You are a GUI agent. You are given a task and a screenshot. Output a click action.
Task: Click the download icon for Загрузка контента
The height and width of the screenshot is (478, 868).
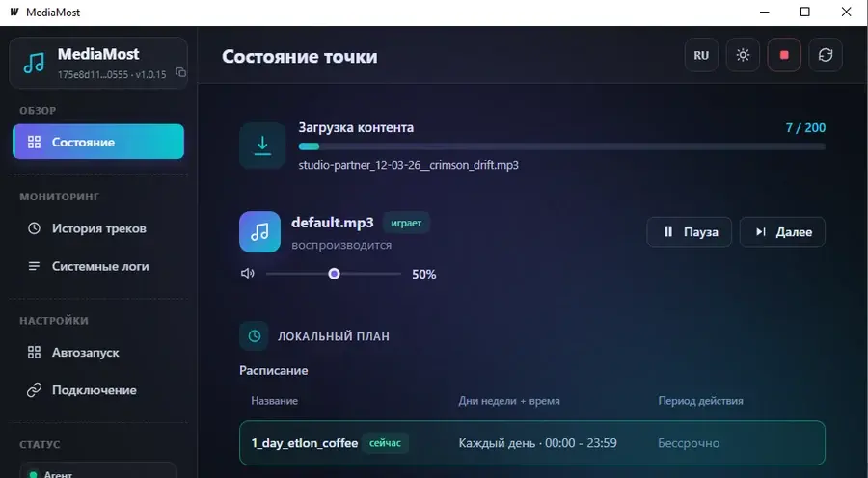point(262,146)
